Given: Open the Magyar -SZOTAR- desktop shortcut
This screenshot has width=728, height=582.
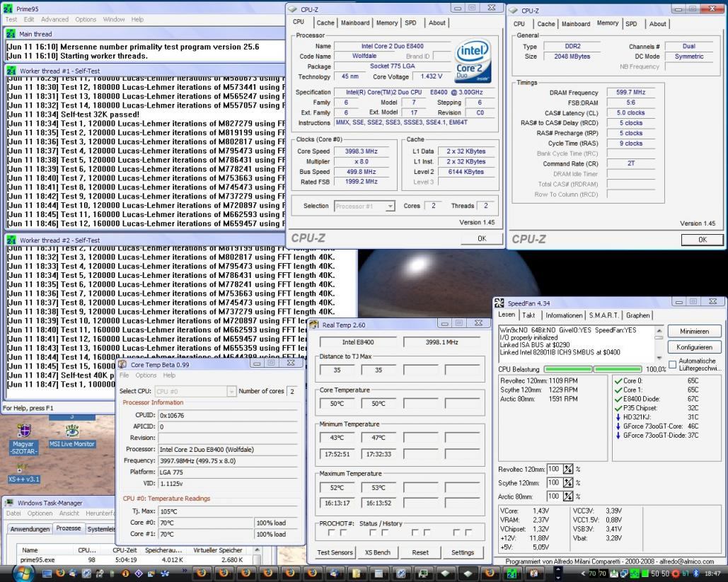Looking at the screenshot, I should pos(23,439).
